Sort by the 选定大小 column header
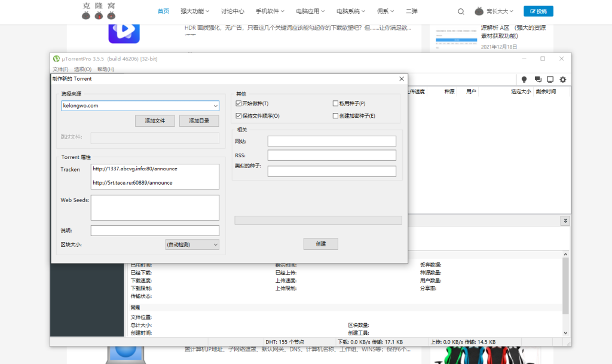The height and width of the screenshot is (364, 612). coord(521,91)
